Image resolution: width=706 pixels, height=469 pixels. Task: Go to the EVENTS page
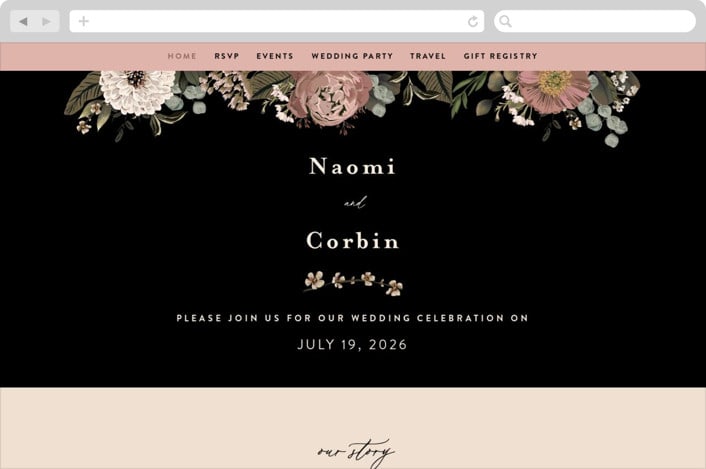275,56
